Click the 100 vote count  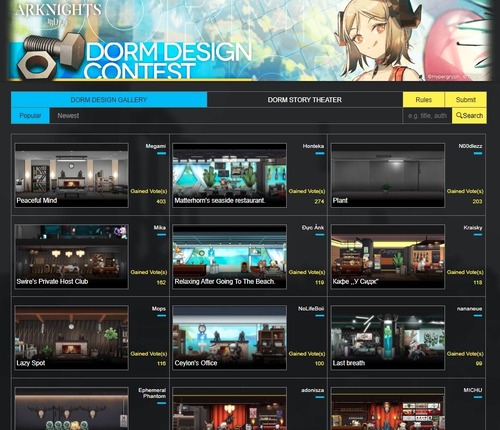[x=319, y=363]
